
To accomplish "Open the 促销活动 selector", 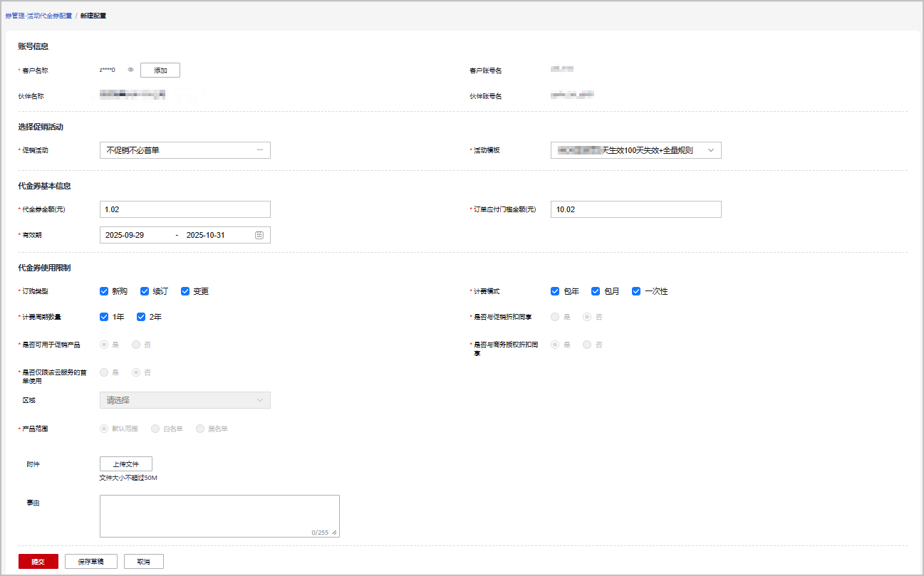I will click(178, 150).
